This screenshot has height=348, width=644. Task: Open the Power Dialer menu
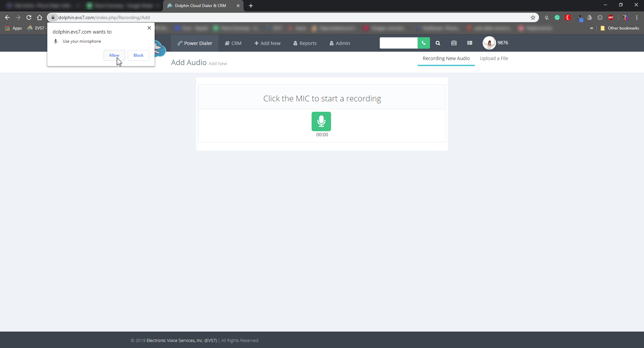click(195, 43)
